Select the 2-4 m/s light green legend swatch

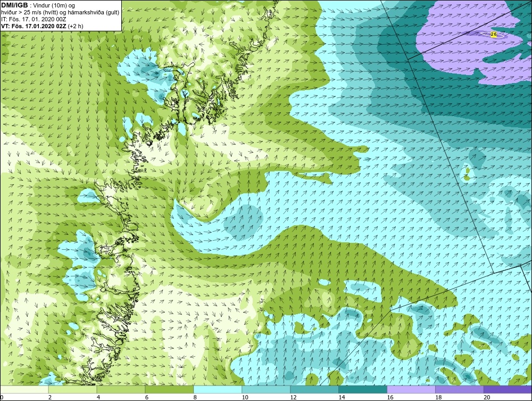(x=72, y=389)
